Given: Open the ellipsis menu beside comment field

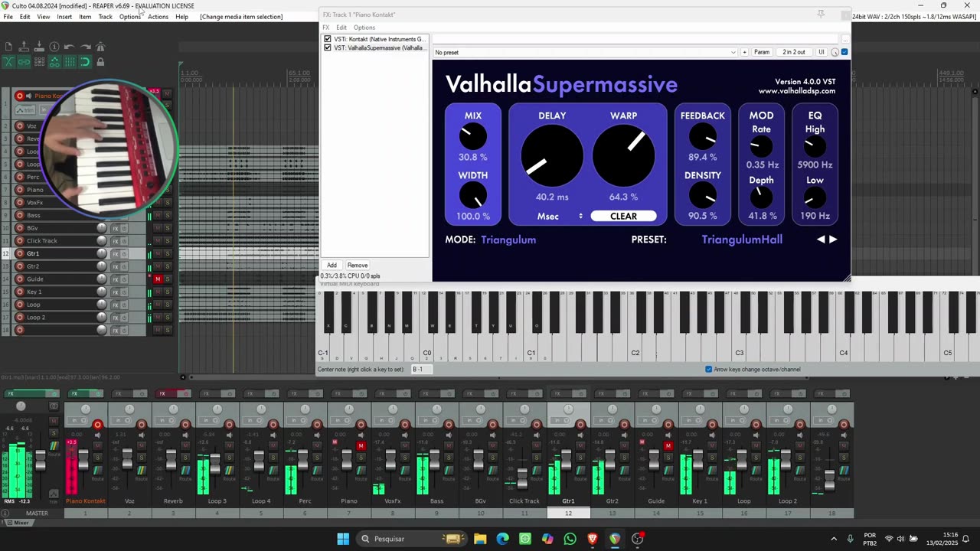Looking at the screenshot, I should (845, 39).
